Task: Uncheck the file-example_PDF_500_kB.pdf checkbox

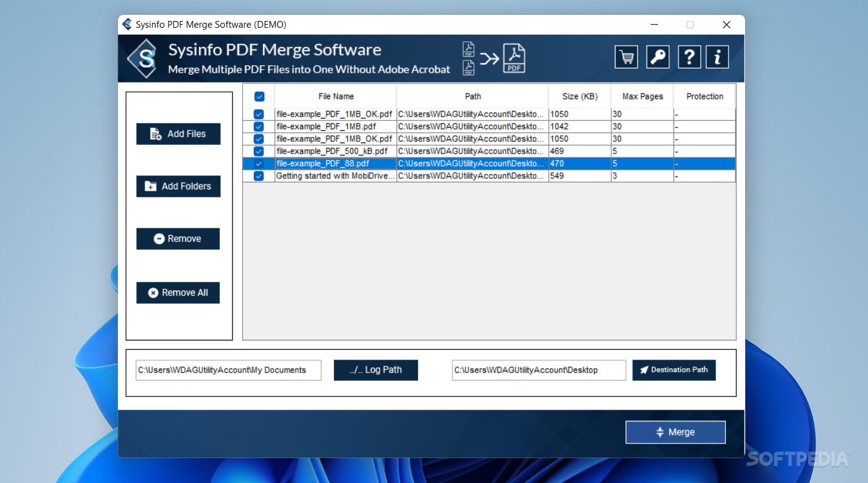Action: pyautogui.click(x=259, y=151)
